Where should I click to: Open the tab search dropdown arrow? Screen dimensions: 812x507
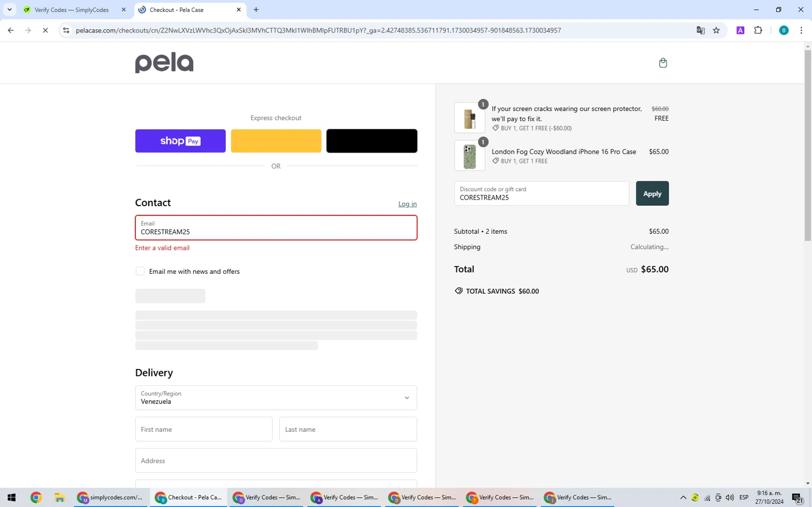(x=9, y=10)
